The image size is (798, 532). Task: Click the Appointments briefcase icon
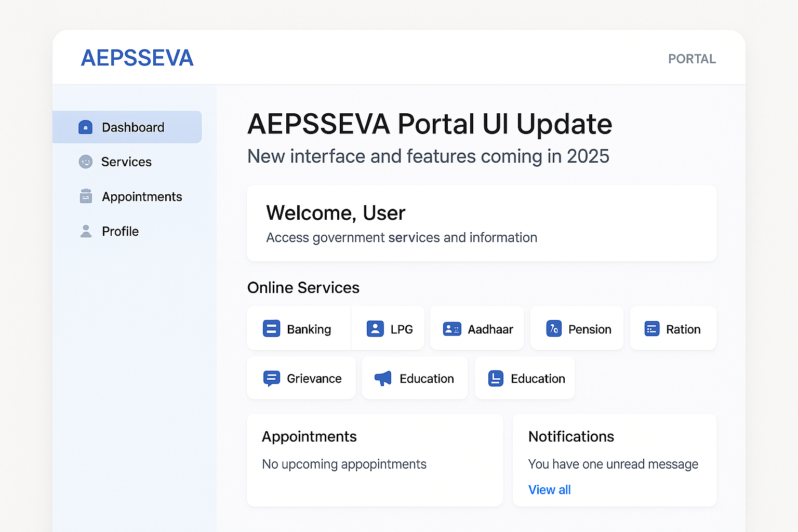[x=85, y=196]
